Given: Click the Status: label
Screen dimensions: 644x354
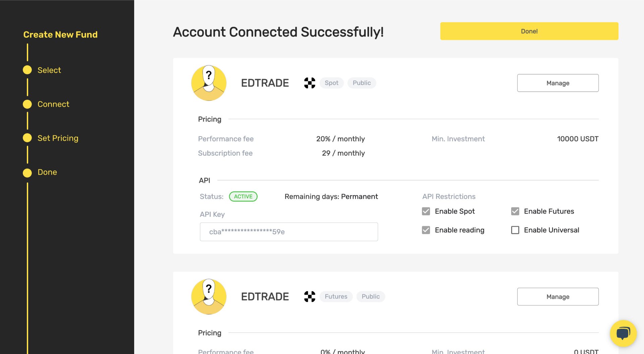Looking at the screenshot, I should [211, 196].
